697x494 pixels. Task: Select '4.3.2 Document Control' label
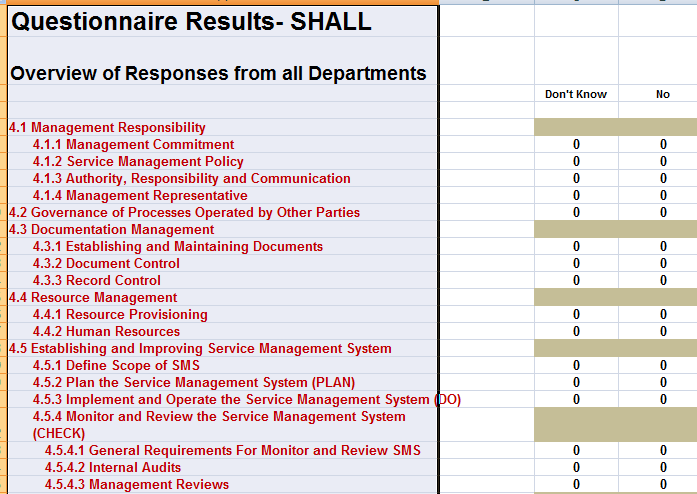(106, 263)
